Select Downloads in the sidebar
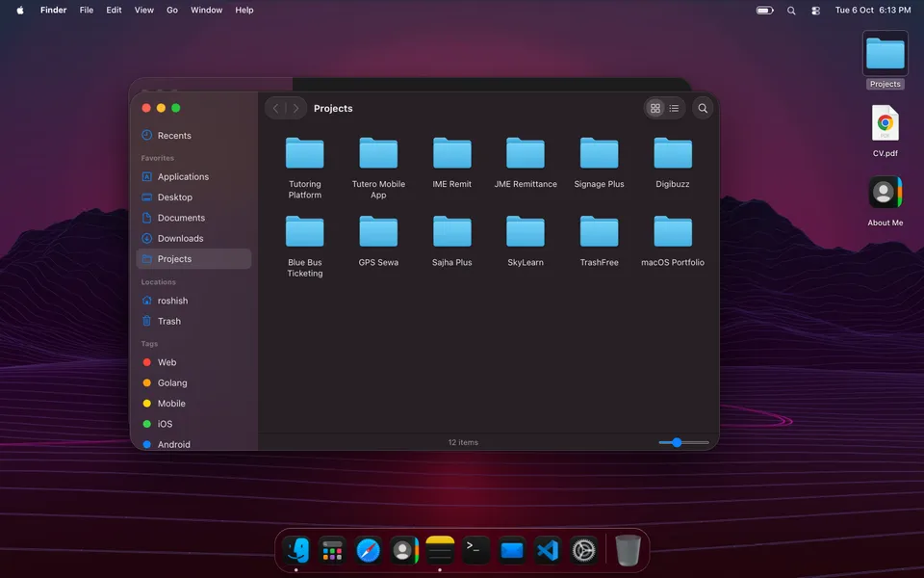This screenshot has width=924, height=578. pos(193,239)
